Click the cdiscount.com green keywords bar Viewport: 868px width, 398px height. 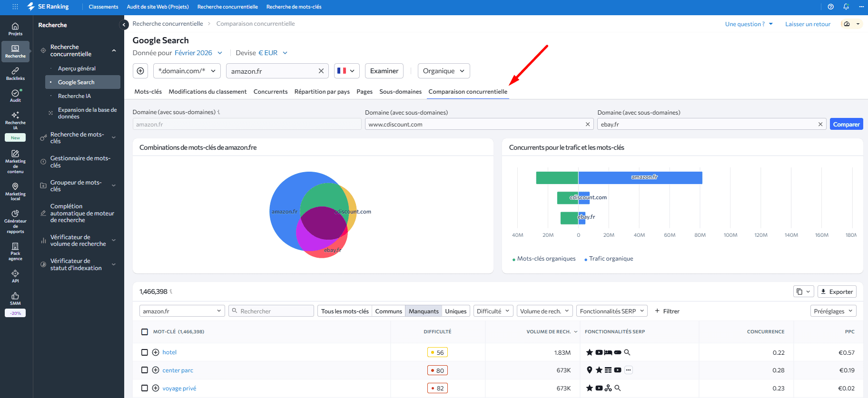click(568, 198)
